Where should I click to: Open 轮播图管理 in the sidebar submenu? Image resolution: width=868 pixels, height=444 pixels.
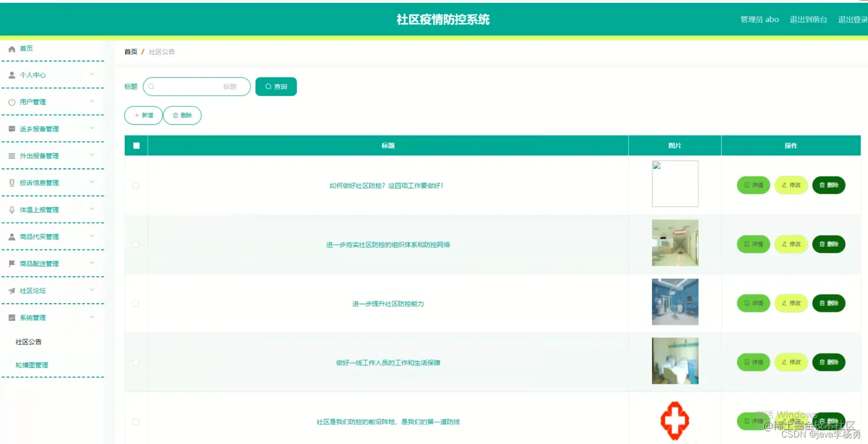32,365
